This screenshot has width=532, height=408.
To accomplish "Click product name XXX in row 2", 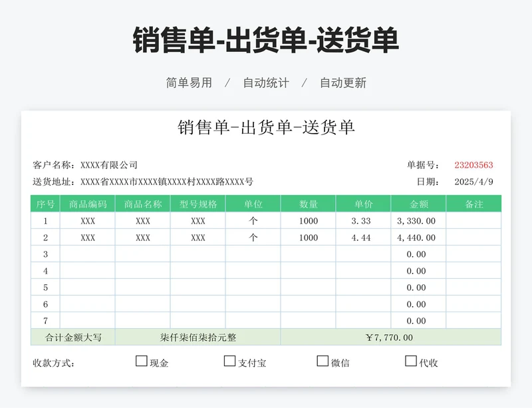I will pyautogui.click(x=143, y=238).
